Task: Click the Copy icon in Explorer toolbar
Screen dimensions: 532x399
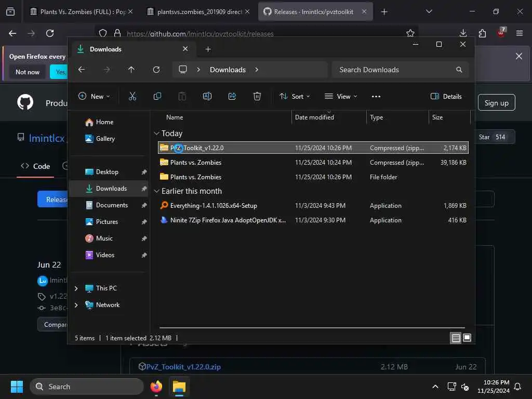Action: point(157,96)
